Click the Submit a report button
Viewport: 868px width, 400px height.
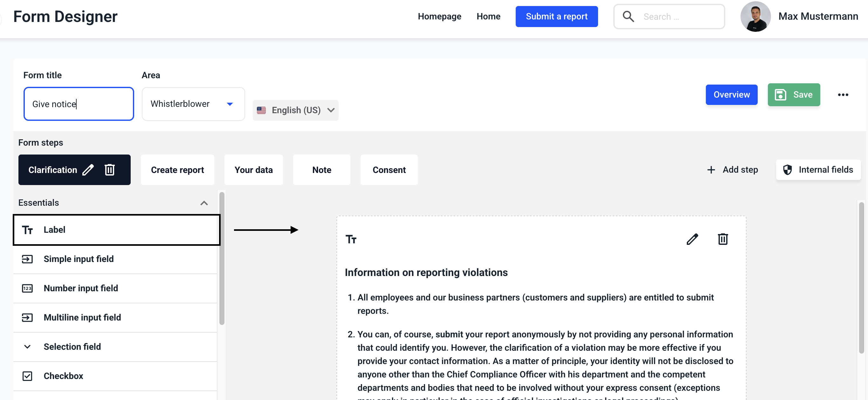[x=556, y=17]
